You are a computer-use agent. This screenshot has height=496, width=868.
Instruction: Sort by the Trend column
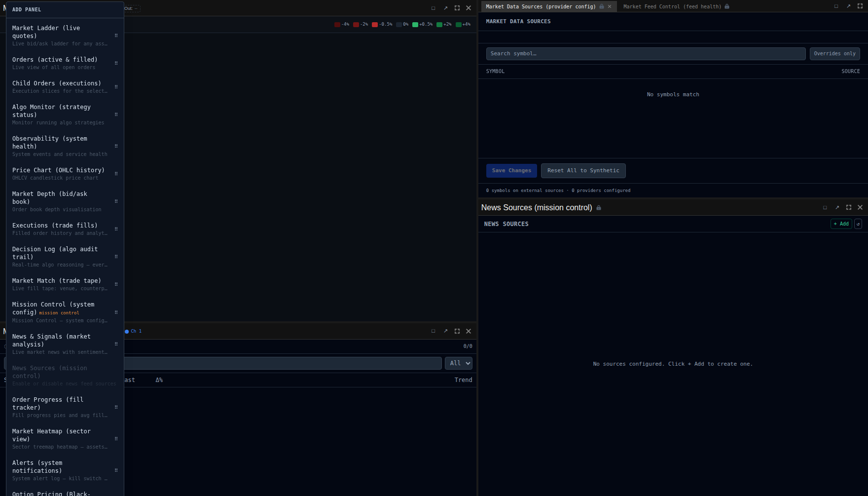[x=463, y=380]
